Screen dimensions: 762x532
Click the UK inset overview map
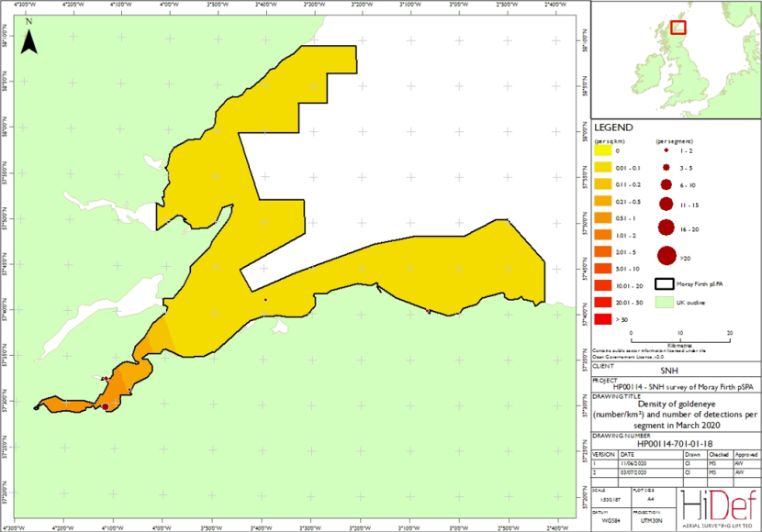[676, 60]
